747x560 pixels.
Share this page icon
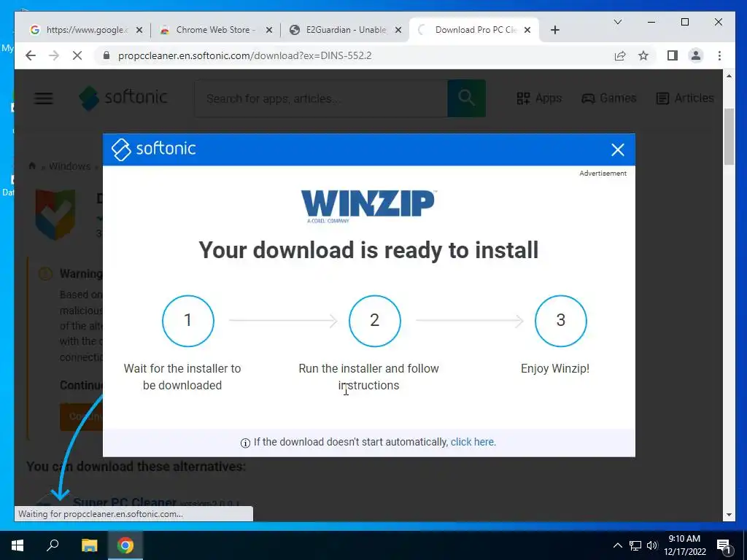(x=620, y=55)
